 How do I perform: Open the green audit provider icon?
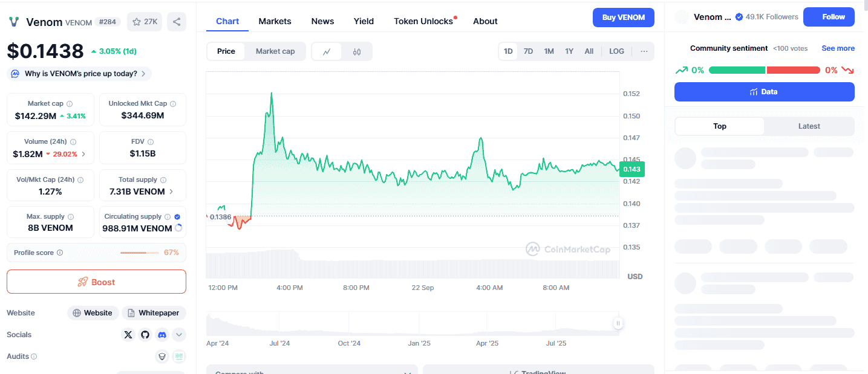(x=179, y=356)
